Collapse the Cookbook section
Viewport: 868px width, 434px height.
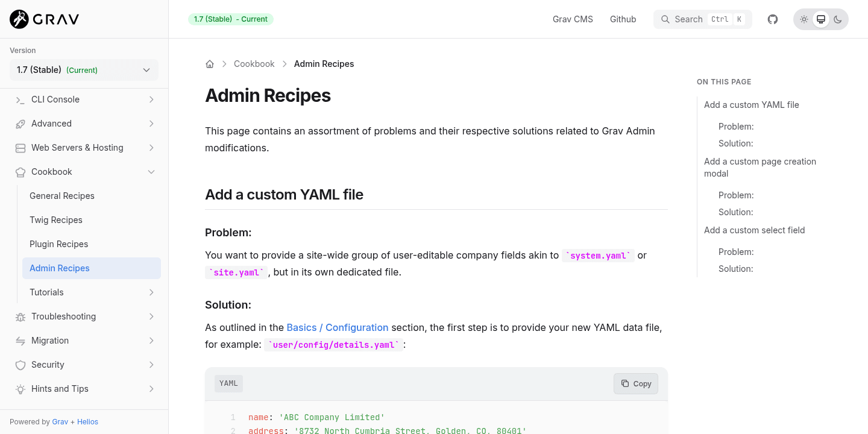click(x=151, y=172)
